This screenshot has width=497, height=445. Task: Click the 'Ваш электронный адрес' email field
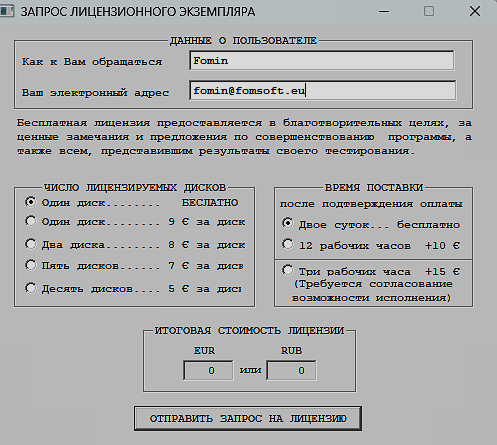tap(322, 90)
